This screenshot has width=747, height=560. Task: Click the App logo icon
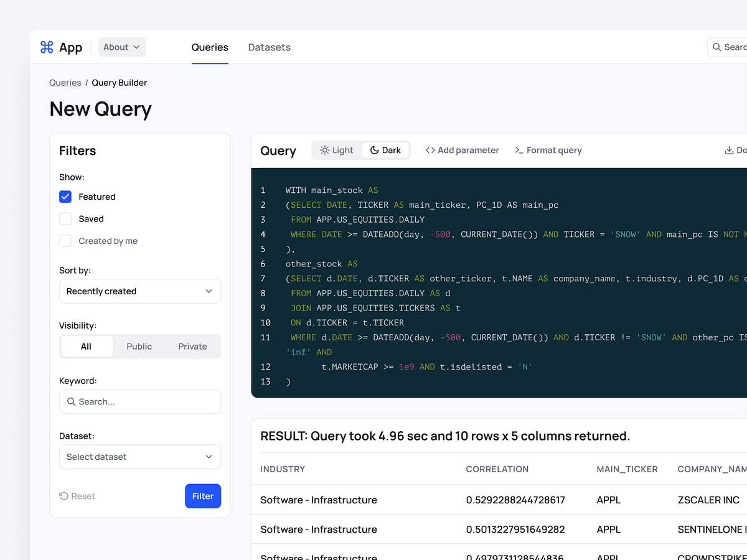tap(46, 47)
